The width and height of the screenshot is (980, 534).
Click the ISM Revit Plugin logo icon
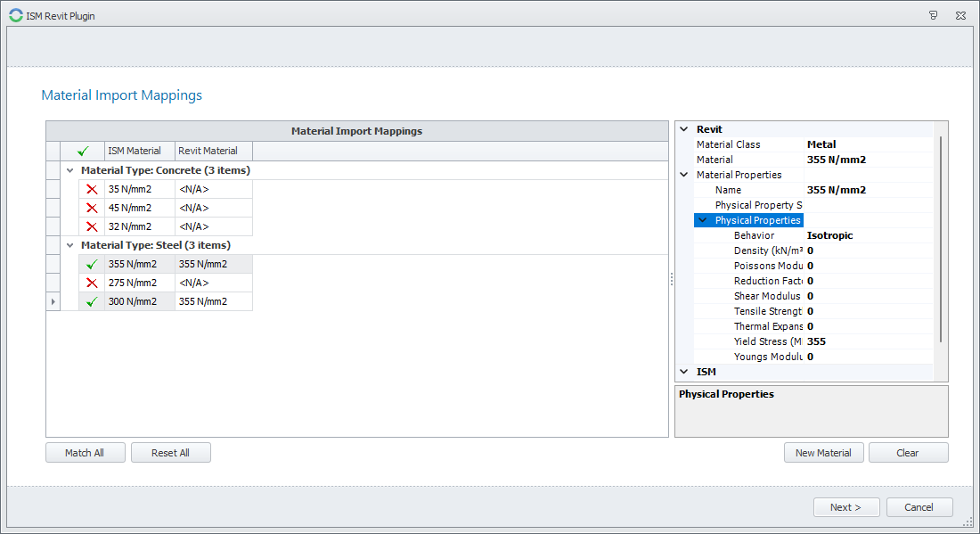15,15
